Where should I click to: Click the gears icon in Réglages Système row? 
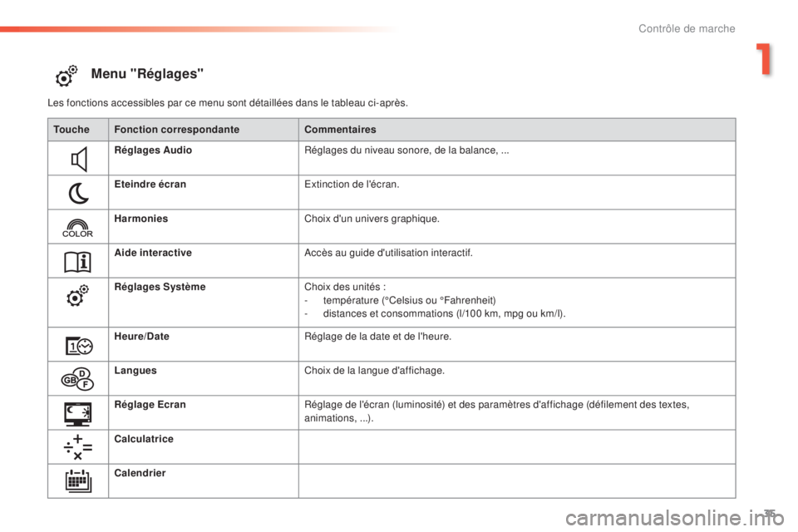(x=77, y=296)
